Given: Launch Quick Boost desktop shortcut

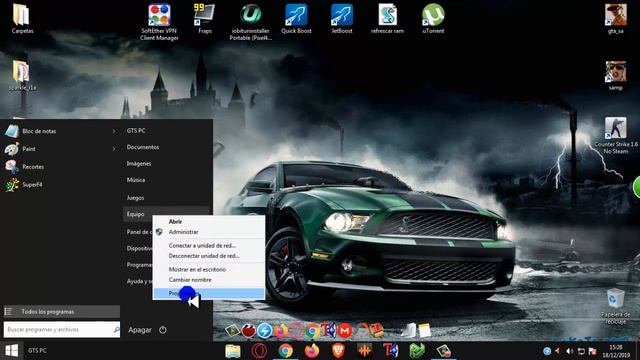Looking at the screenshot, I should tap(296, 18).
